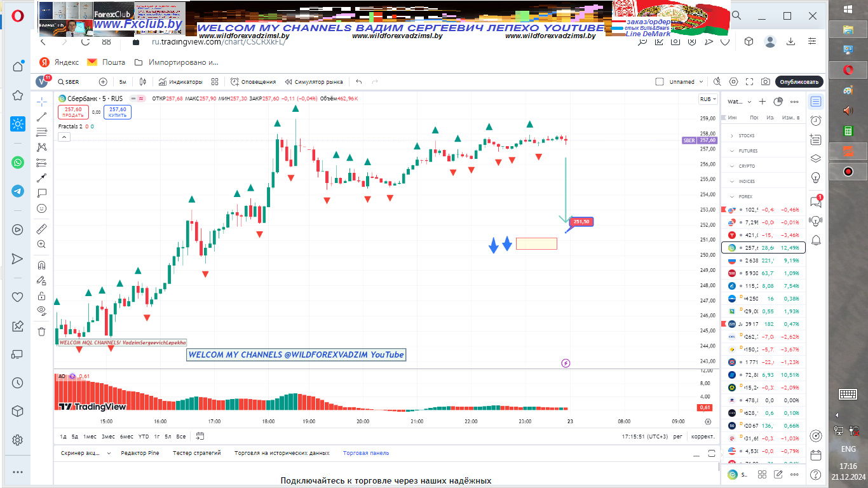Remove drawings with trash icon
Image resolution: width=868 pixels, height=488 pixels.
click(41, 332)
